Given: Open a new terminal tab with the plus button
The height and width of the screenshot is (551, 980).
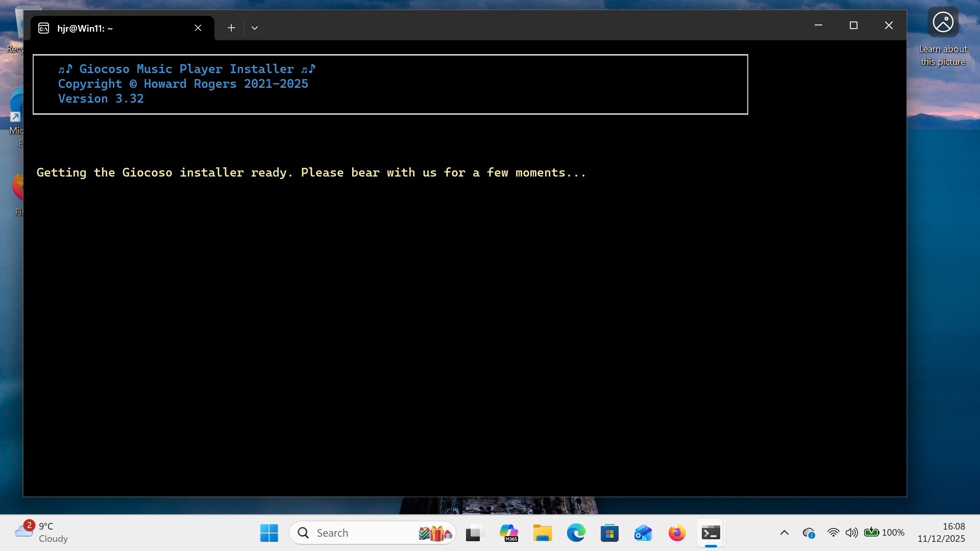Looking at the screenshot, I should pyautogui.click(x=231, y=28).
